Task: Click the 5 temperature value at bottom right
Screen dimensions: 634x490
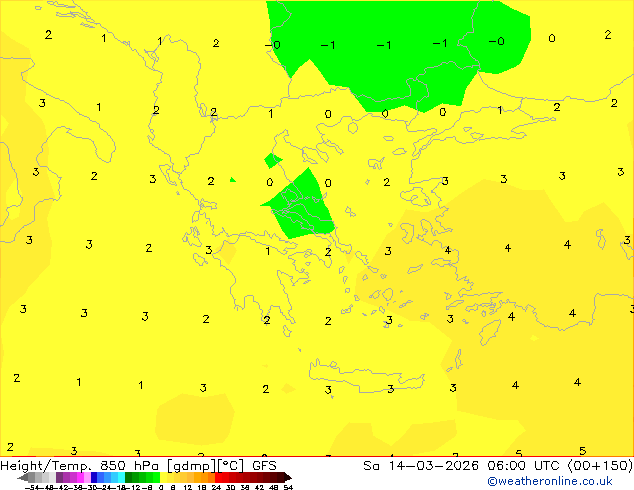Action: 582,450
